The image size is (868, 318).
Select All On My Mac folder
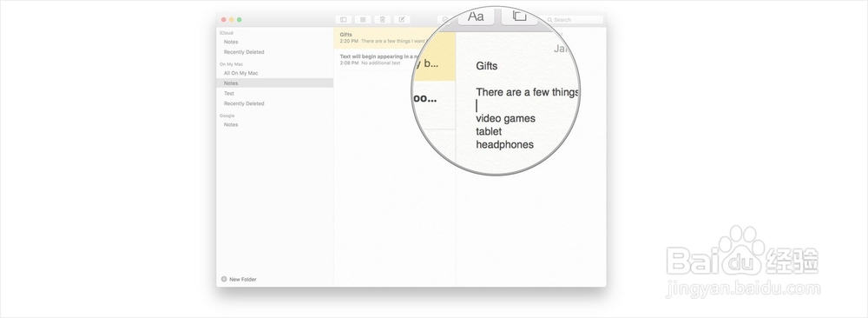click(x=240, y=73)
